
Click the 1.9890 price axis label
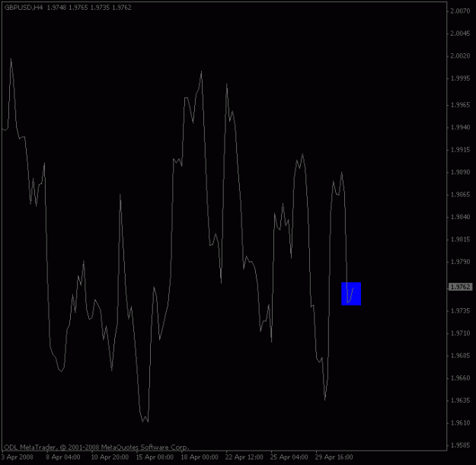click(460, 172)
